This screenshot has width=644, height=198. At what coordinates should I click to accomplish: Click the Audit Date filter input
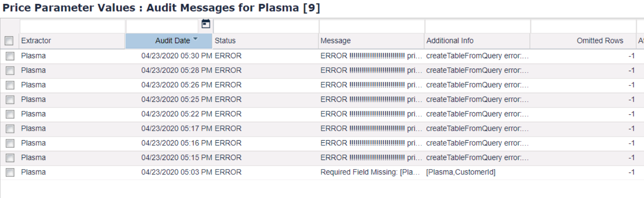163,26
